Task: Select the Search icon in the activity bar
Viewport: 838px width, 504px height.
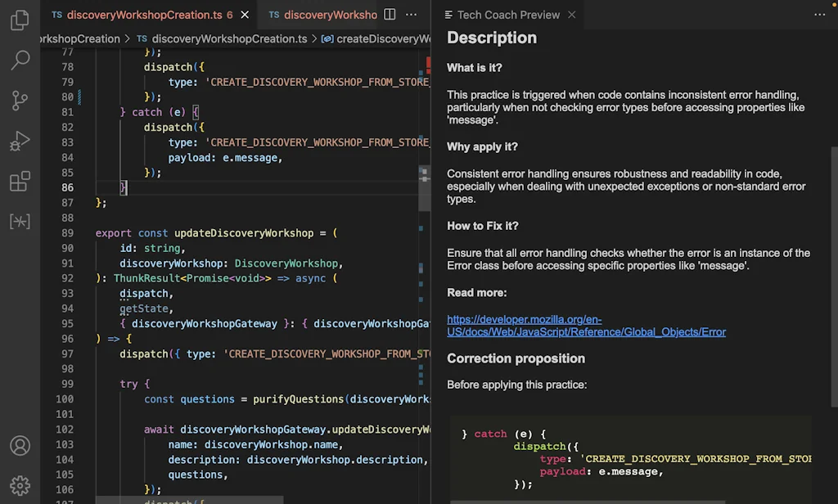Action: click(x=20, y=60)
